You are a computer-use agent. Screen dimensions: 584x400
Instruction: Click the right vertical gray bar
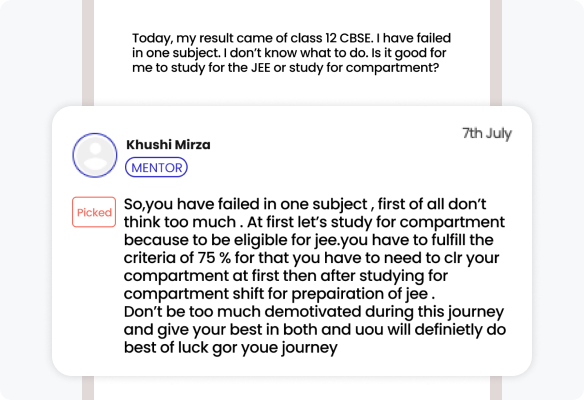click(496, 52)
